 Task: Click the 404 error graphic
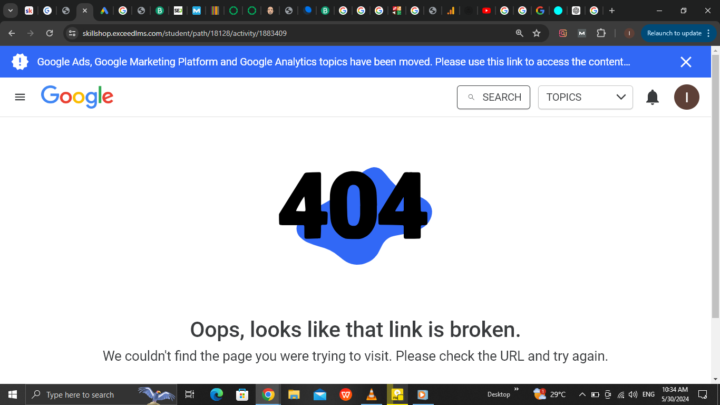pos(355,215)
